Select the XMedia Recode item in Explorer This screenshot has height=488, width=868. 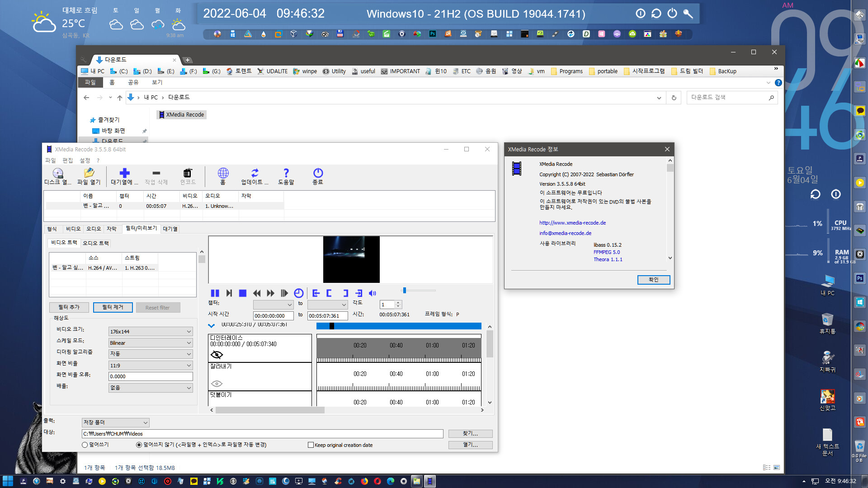pos(182,115)
